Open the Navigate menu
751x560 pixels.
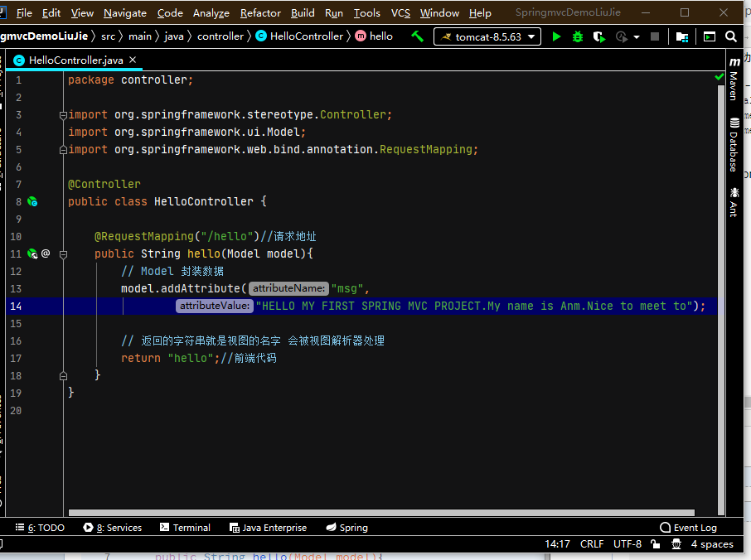pos(125,13)
